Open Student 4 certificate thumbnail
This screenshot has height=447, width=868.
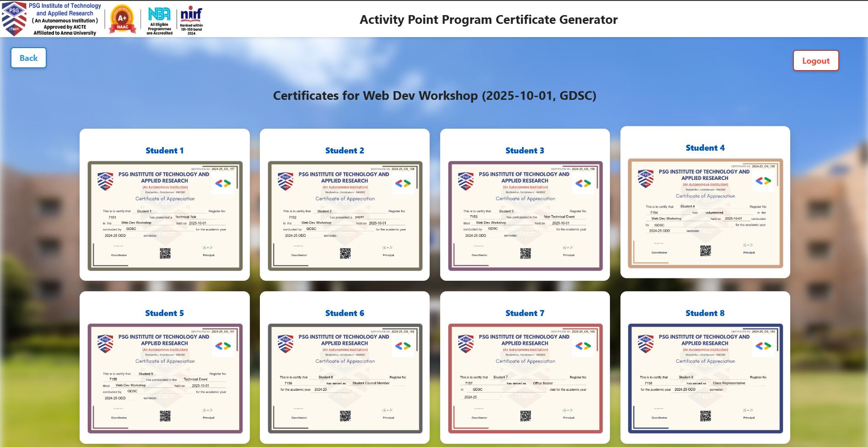705,213
